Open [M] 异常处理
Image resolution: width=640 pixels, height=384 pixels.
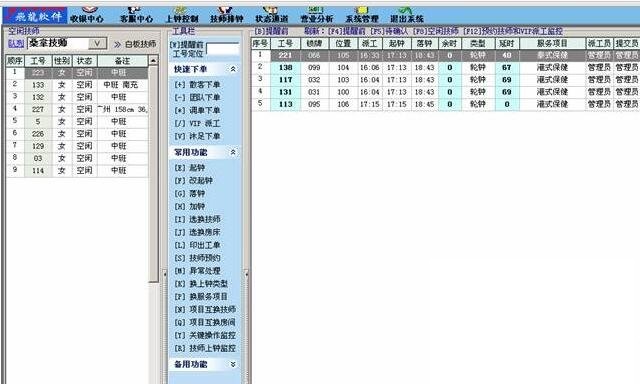[197, 271]
